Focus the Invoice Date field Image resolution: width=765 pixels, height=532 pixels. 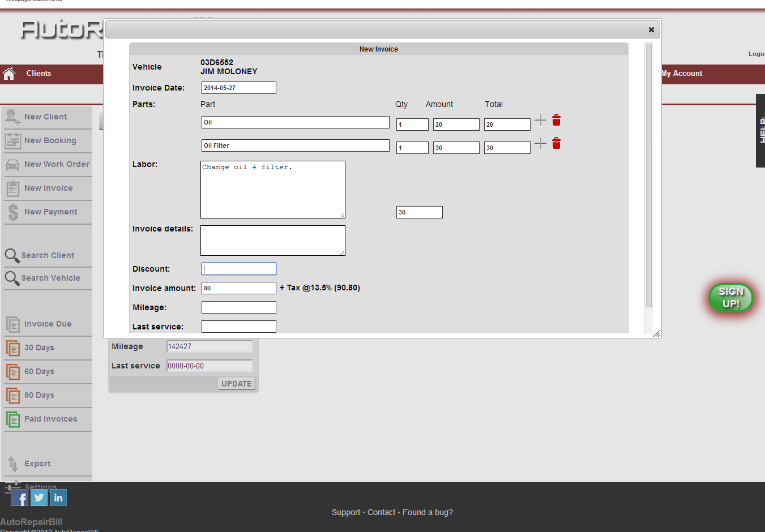(239, 88)
